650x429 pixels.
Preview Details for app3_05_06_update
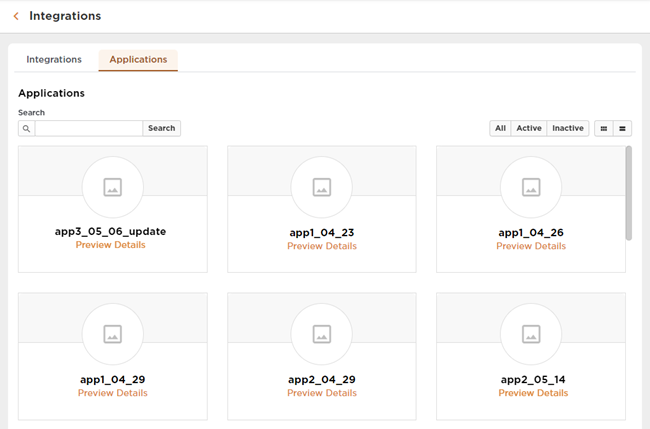(111, 245)
